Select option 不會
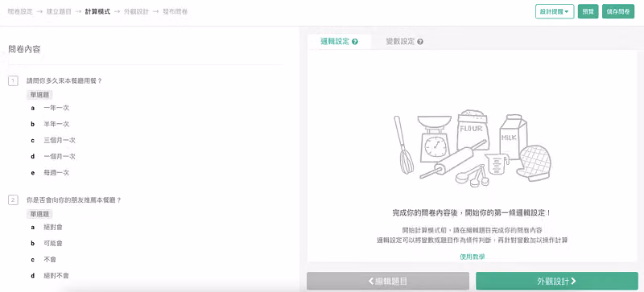 (x=50, y=259)
